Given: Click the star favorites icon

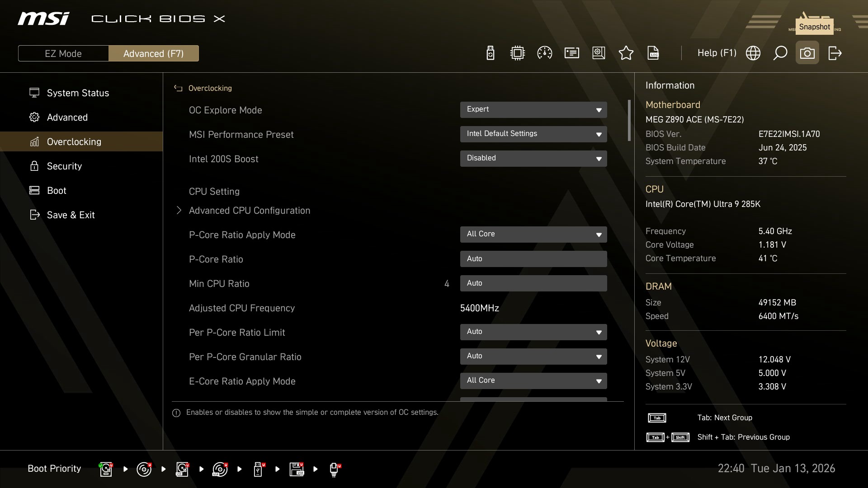Looking at the screenshot, I should coord(626,53).
